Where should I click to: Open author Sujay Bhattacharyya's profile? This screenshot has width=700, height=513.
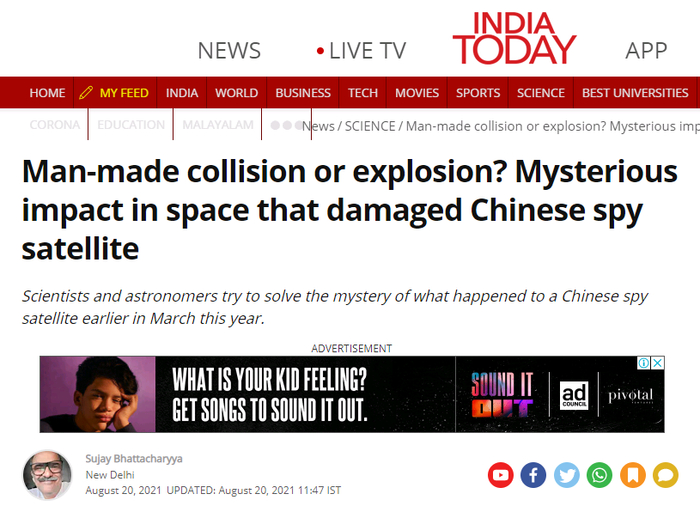134,459
